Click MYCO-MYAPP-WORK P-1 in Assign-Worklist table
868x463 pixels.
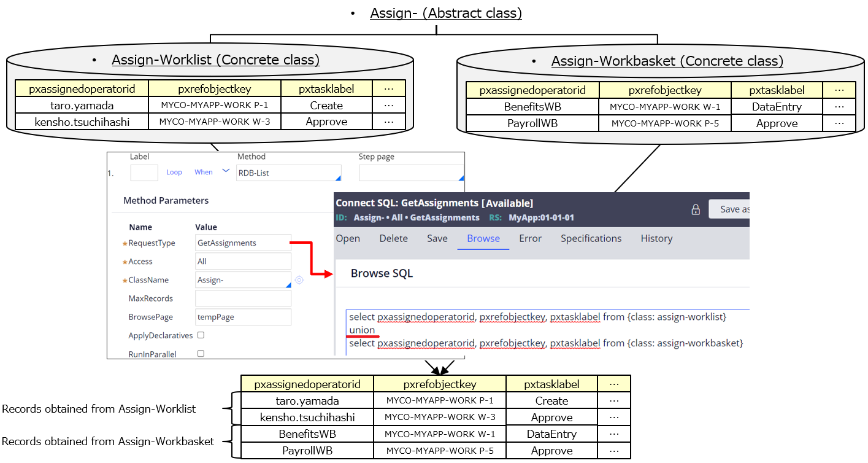(215, 106)
